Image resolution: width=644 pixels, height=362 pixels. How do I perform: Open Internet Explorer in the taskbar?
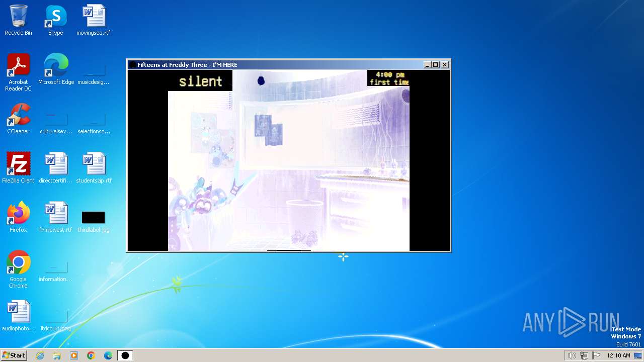40,355
